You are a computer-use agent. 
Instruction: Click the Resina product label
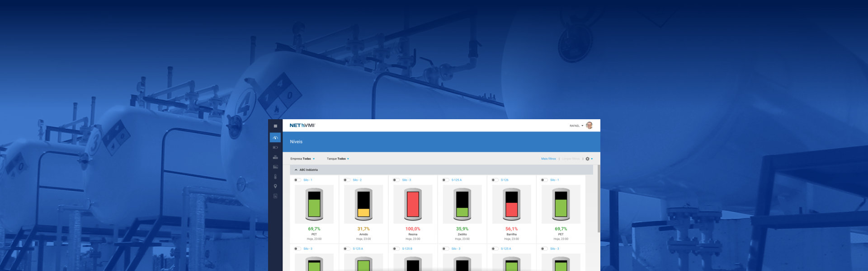(x=413, y=234)
